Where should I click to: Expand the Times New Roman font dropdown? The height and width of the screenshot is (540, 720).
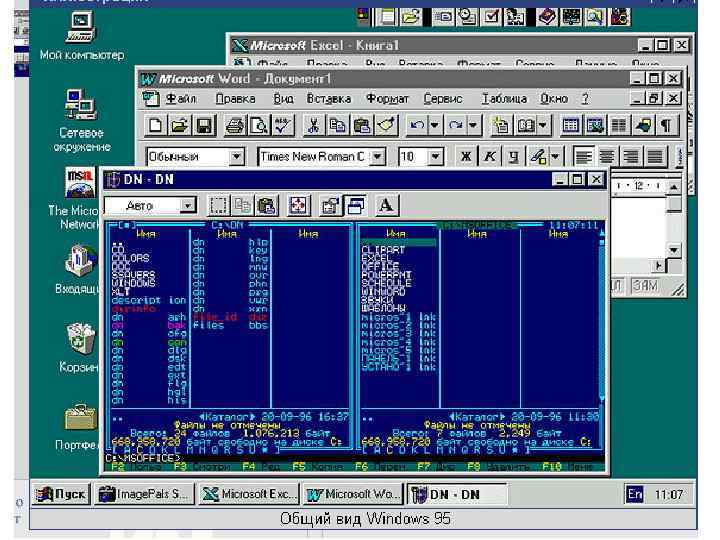coord(377,157)
